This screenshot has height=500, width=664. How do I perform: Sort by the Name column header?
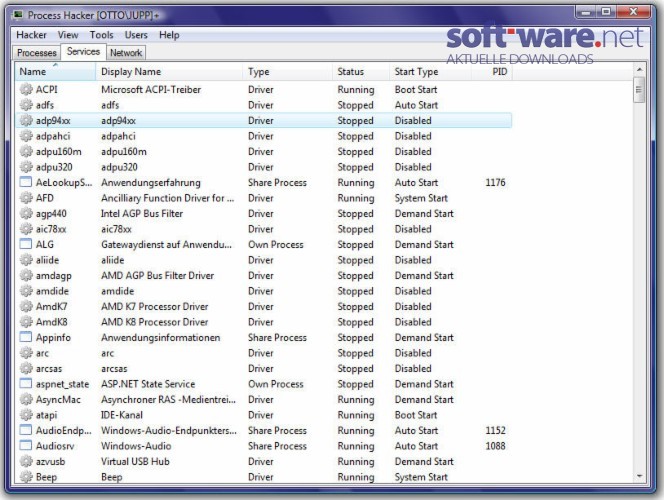pos(55,72)
